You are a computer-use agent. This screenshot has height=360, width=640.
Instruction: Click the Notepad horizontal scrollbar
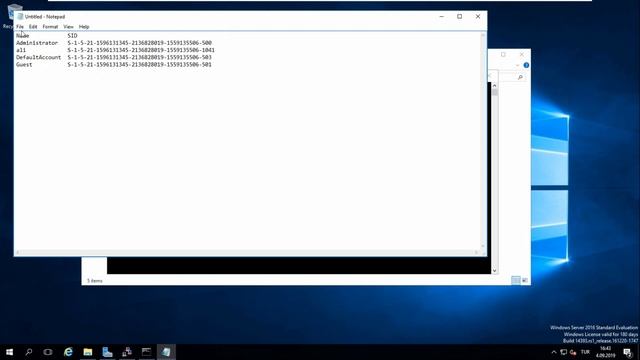click(247, 253)
